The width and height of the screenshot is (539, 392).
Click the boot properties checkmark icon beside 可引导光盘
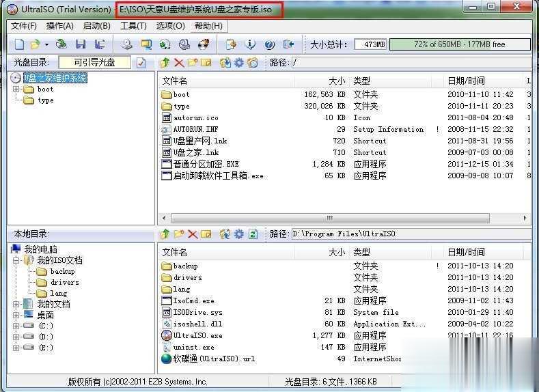point(141,63)
